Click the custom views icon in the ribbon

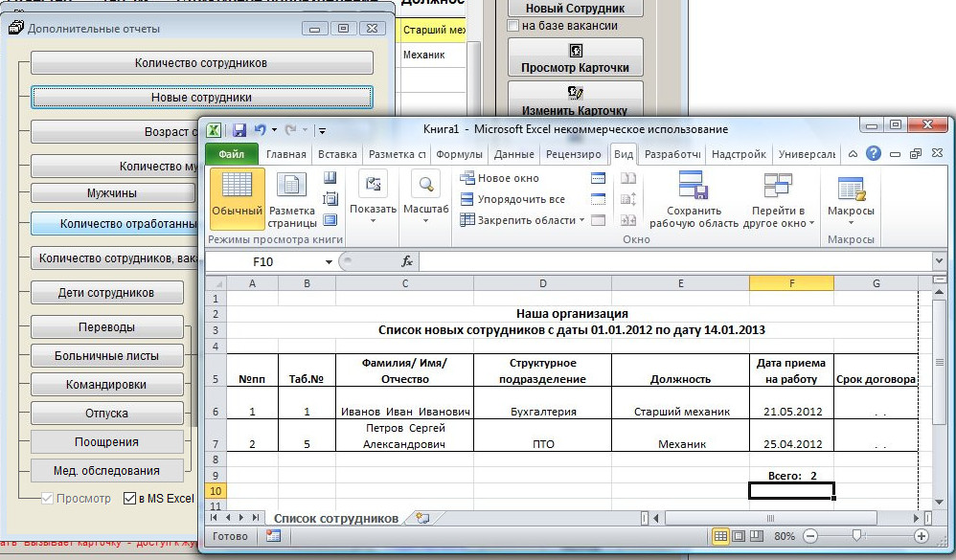pyautogui.click(x=330, y=199)
